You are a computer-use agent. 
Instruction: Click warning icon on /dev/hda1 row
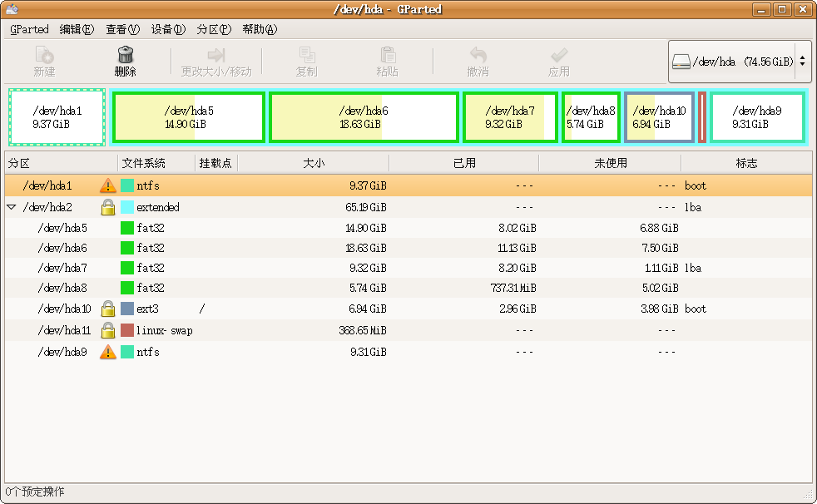(x=108, y=185)
